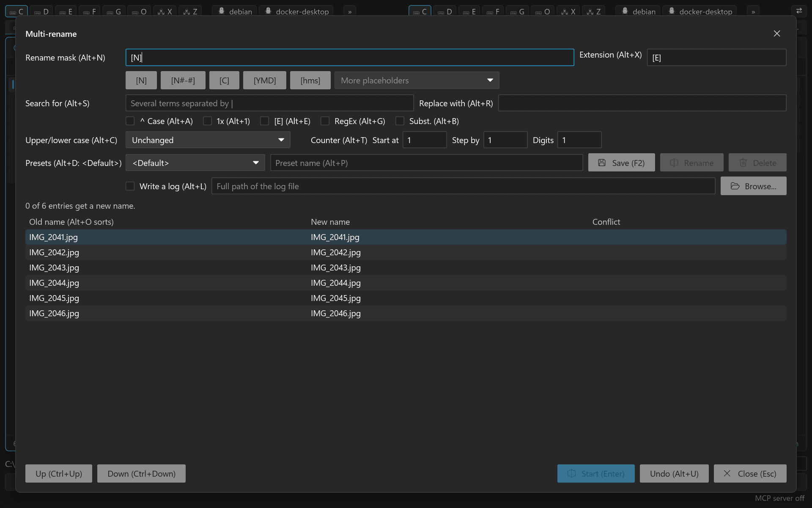The image size is (812, 508).
Task: Start the rename with Start (Enter)
Action: [596, 474]
